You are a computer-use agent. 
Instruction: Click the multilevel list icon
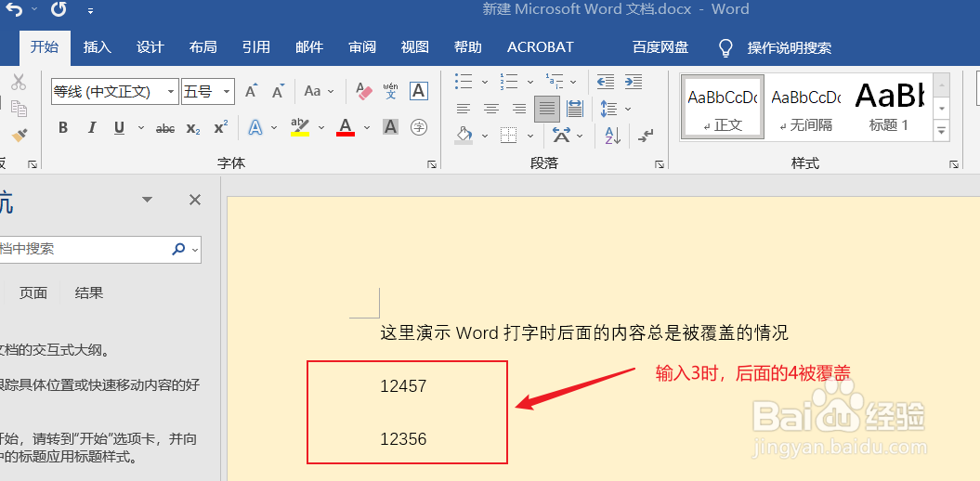coord(555,81)
